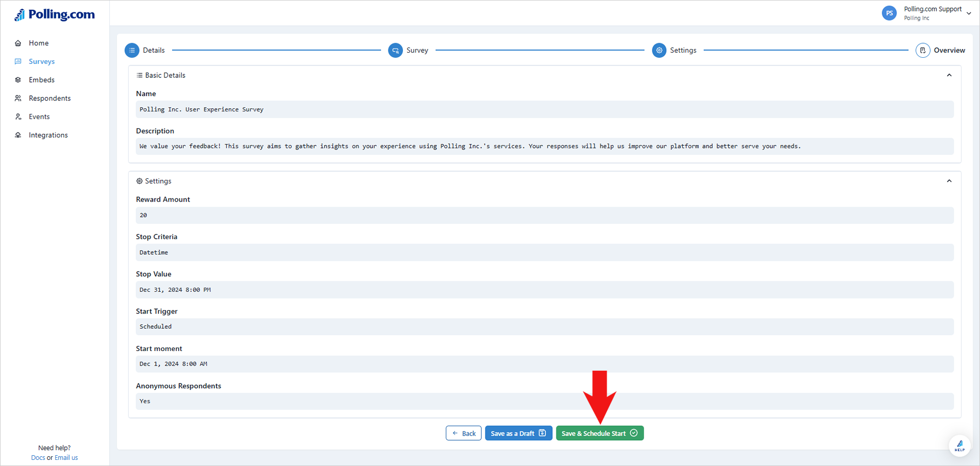Click the Survey step label
Image resolution: width=980 pixels, height=466 pixels.
417,50
